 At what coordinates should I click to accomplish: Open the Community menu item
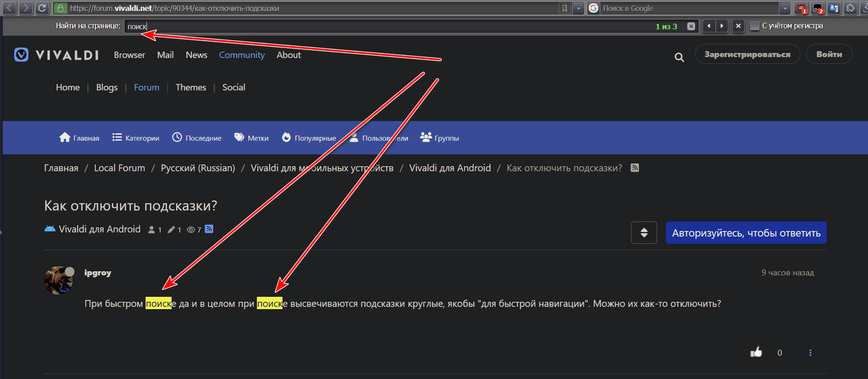coord(242,55)
